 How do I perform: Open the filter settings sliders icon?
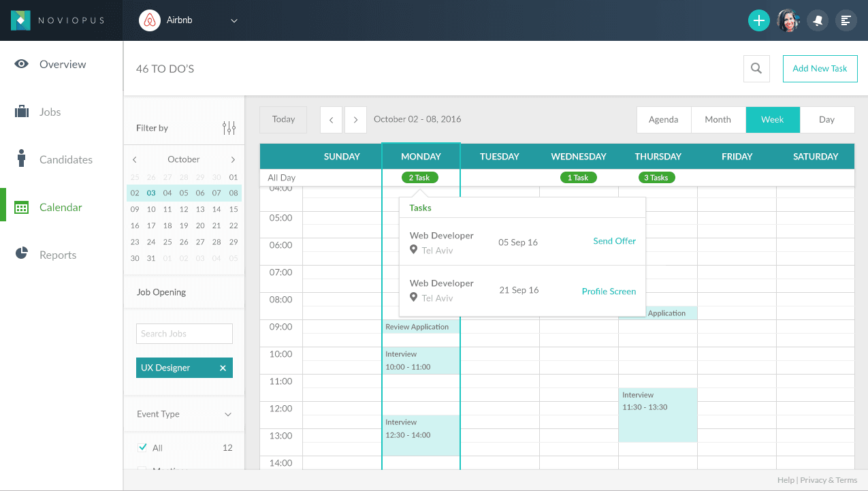[x=229, y=127]
